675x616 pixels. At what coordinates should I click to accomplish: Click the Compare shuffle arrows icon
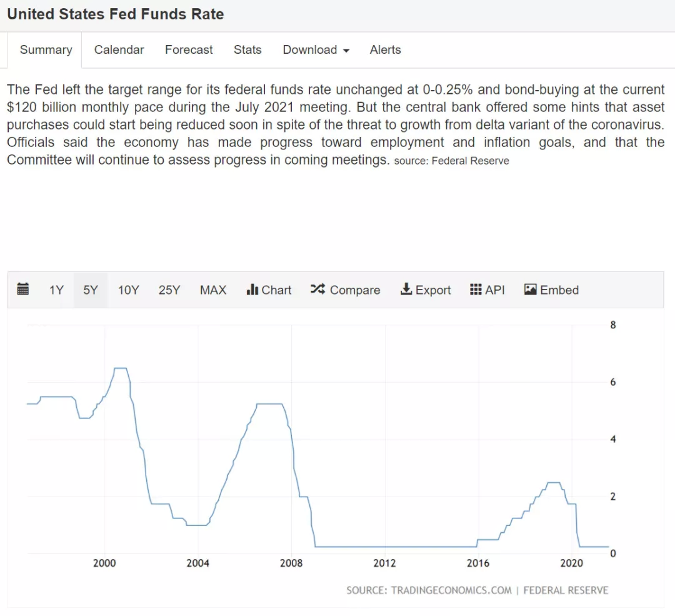(x=317, y=290)
